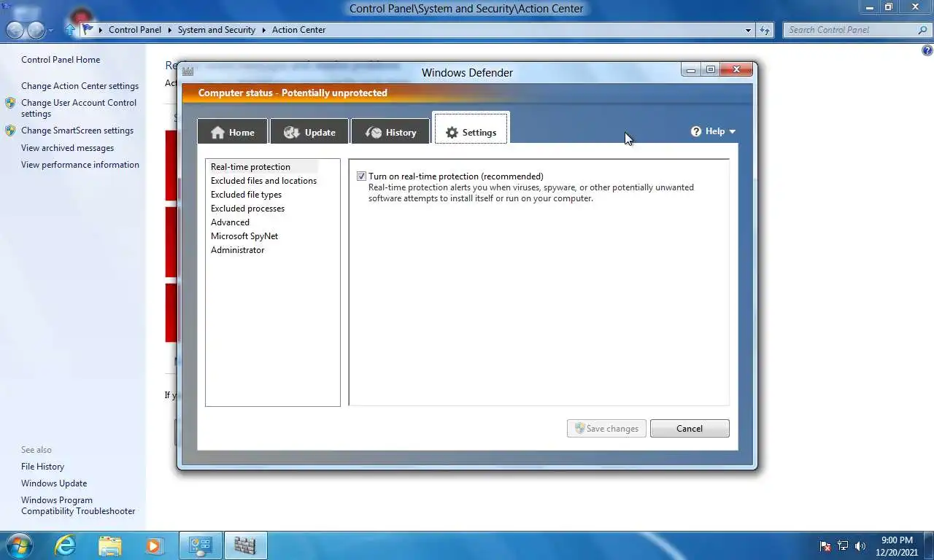Click the search magnifier icon
The image size is (934, 560).
pos(922,30)
